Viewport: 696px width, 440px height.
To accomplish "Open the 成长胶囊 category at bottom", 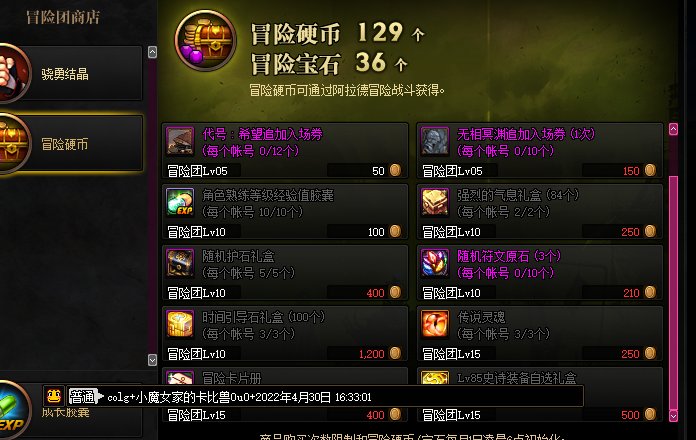I will click(71, 412).
